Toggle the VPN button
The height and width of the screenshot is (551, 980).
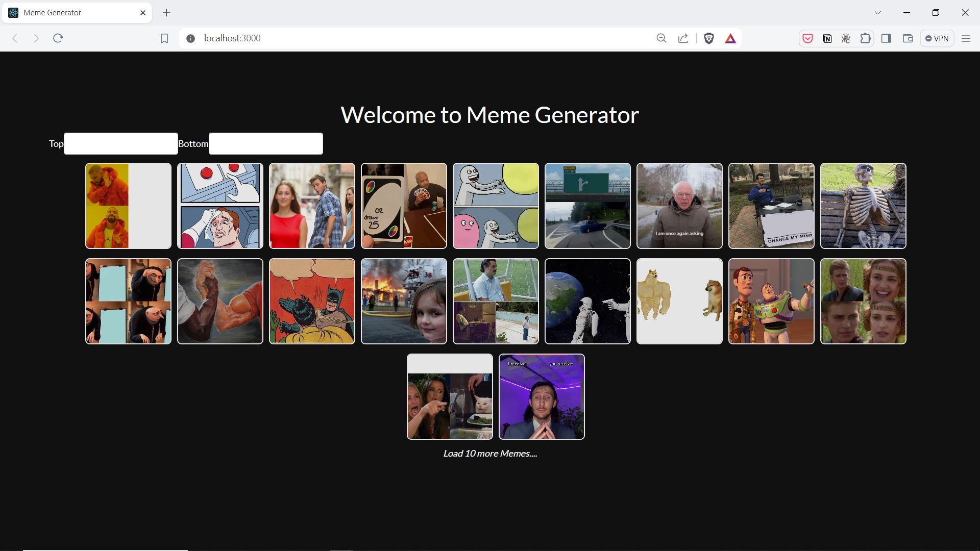pos(937,38)
